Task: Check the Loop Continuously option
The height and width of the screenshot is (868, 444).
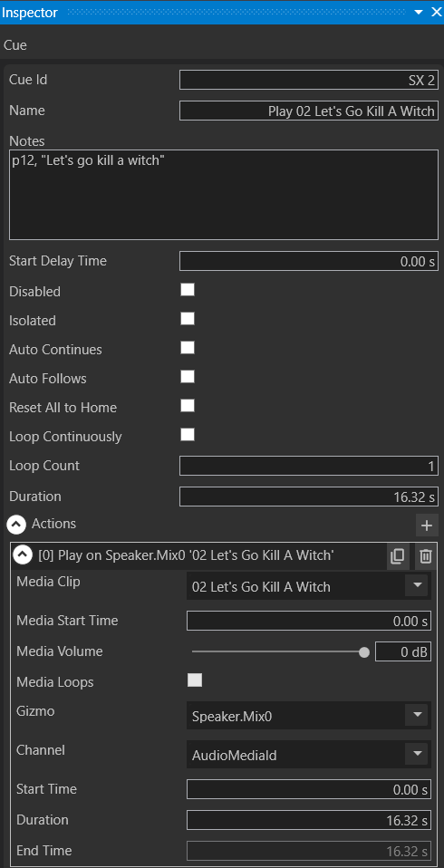Action: [188, 435]
